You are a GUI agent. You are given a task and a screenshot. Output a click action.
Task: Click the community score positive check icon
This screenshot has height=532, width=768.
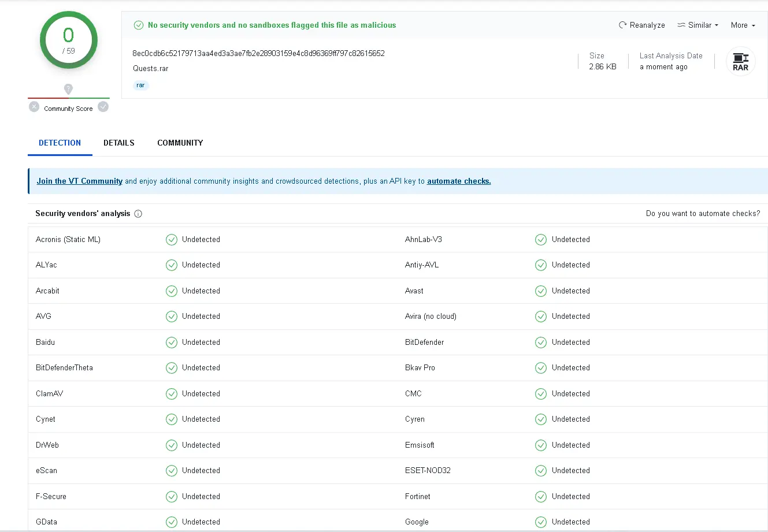point(103,107)
